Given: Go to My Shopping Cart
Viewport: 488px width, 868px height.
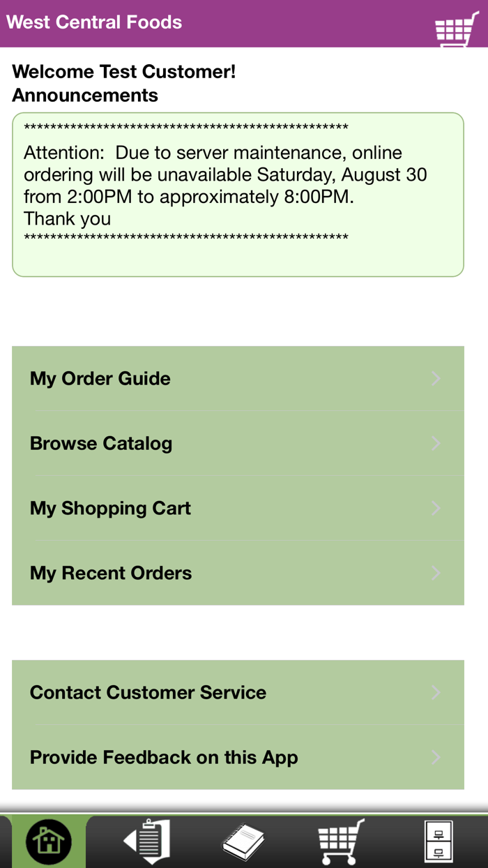Looking at the screenshot, I should point(110,508).
